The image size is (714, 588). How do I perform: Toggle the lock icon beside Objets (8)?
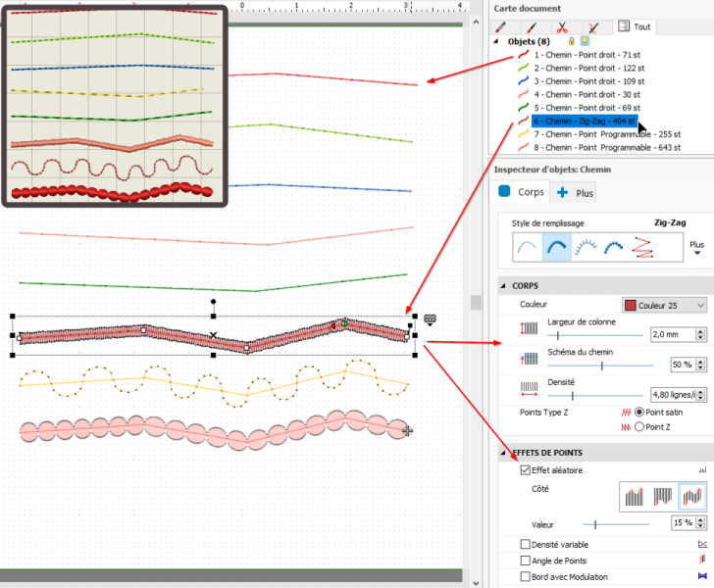coord(572,41)
